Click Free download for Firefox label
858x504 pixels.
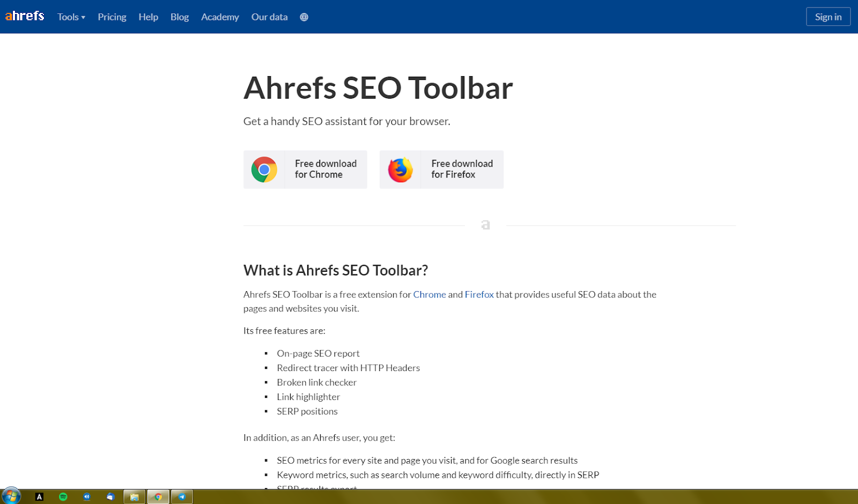click(462, 169)
